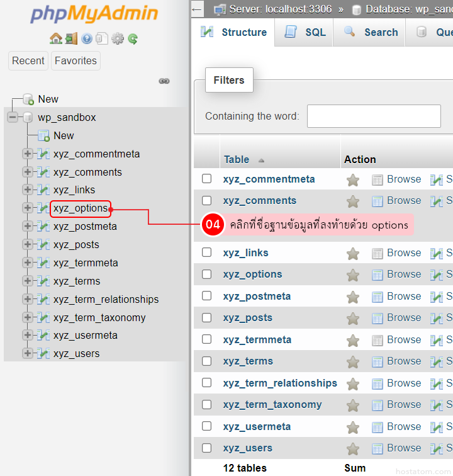This screenshot has width=453, height=476.
Task: Collapse the wp_sandbox database tree
Action: click(x=13, y=117)
